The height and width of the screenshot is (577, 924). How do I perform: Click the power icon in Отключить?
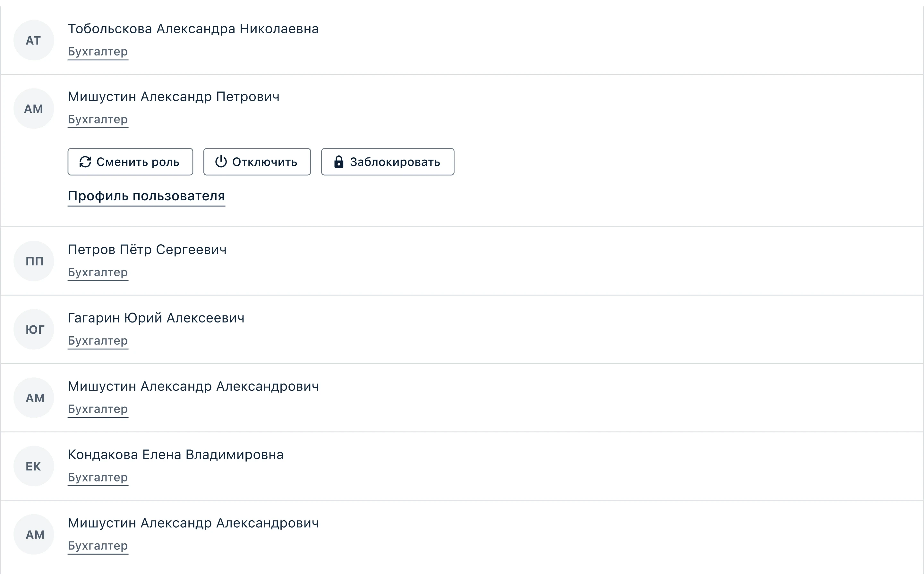click(221, 162)
